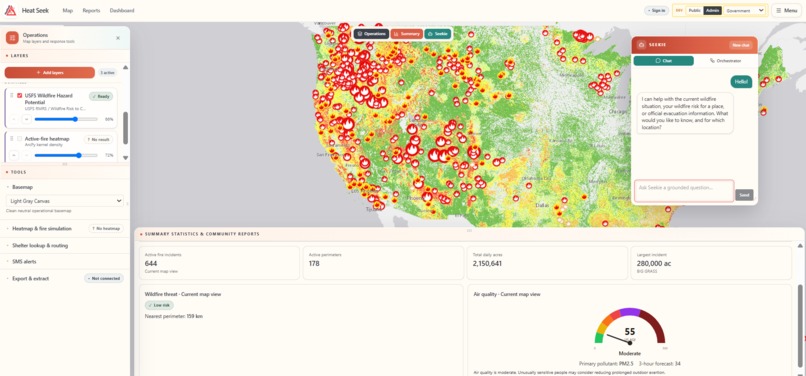Select the Seekie map toolbar button
The height and width of the screenshot is (376, 806).
(x=437, y=34)
